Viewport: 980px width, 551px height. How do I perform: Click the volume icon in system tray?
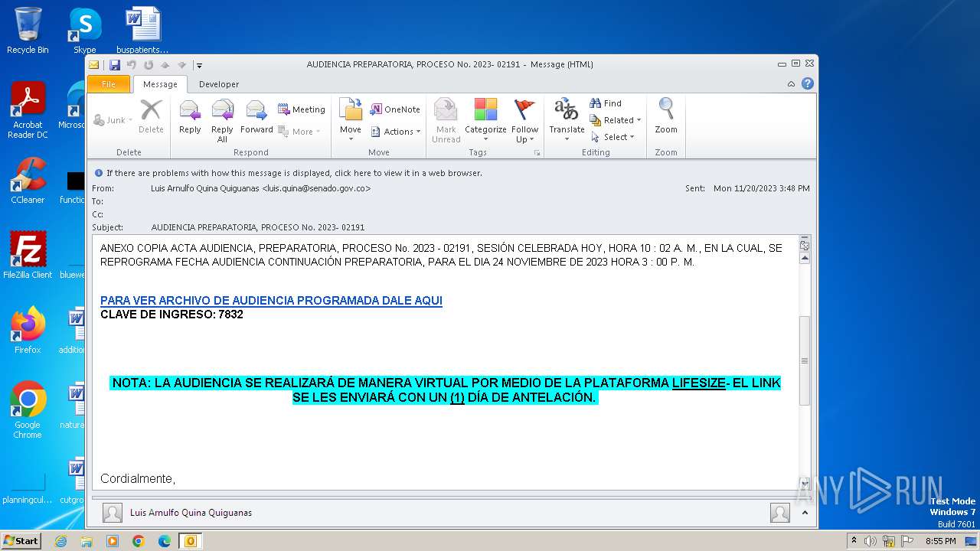(871, 541)
